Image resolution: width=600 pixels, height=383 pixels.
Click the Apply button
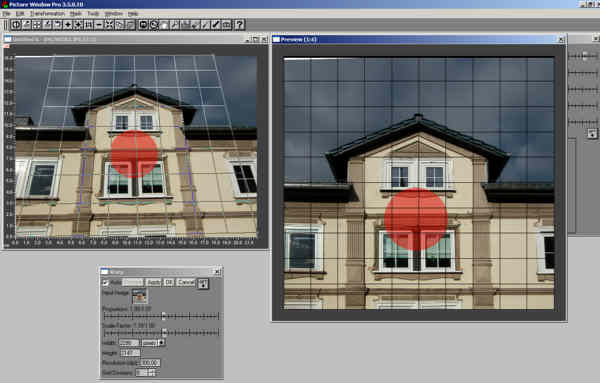154,282
